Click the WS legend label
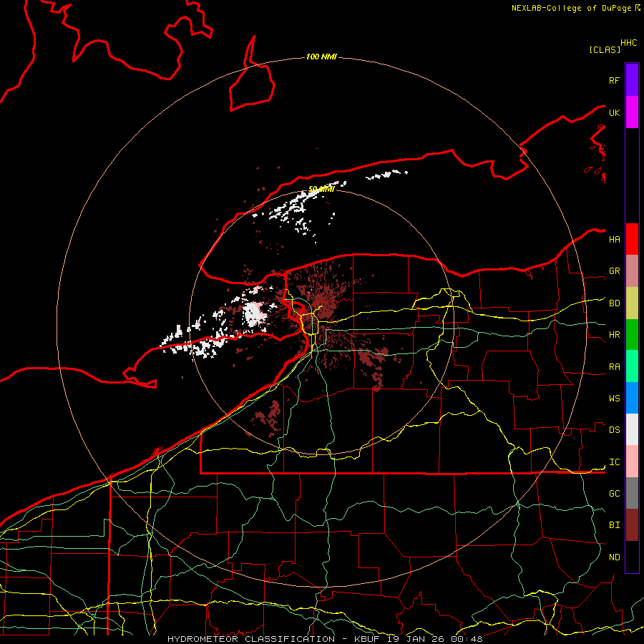Image resolution: width=644 pixels, height=644 pixels. coord(615,399)
